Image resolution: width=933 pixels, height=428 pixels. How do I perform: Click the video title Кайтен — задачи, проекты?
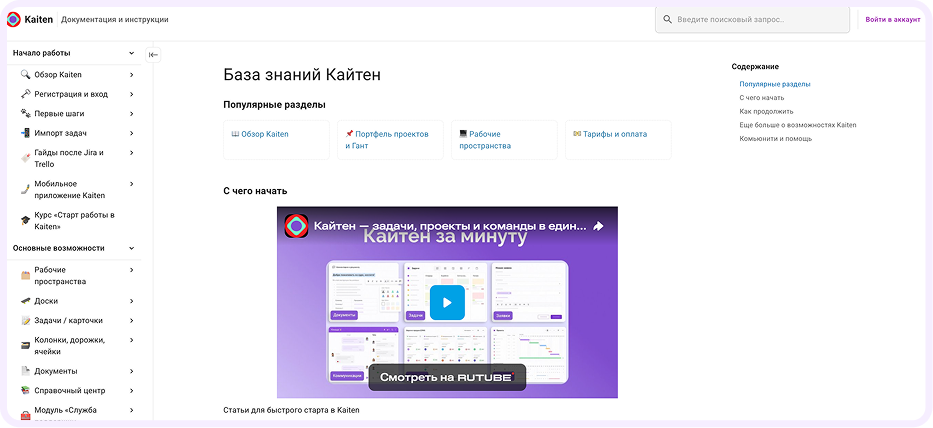pos(450,226)
